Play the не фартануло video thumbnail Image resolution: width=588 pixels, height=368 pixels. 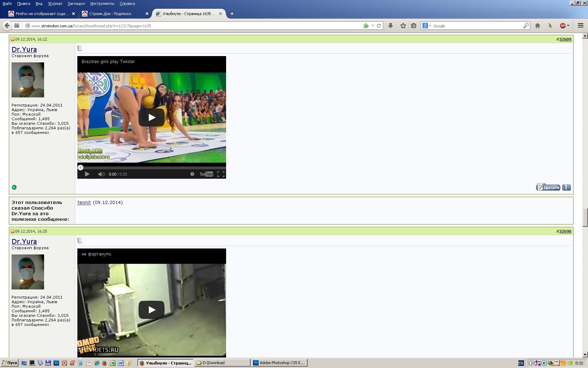click(152, 310)
